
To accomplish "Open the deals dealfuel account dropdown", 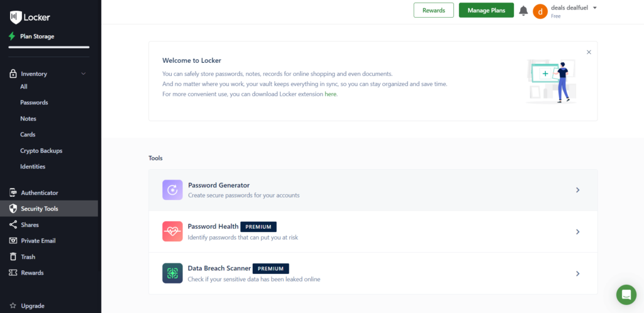I will click(594, 8).
